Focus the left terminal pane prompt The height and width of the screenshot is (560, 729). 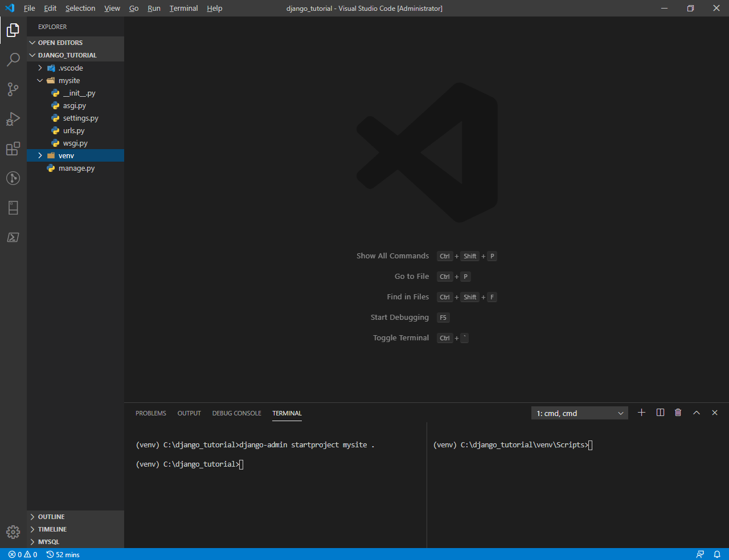coord(190,464)
